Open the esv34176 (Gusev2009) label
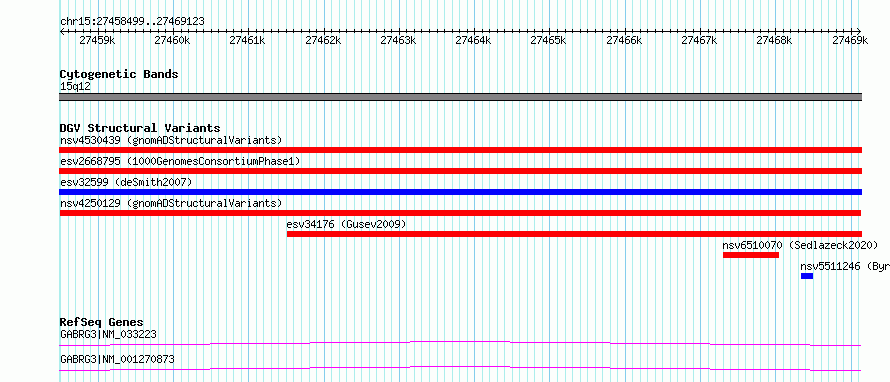Image resolution: width=890 pixels, height=382 pixels. [346, 224]
